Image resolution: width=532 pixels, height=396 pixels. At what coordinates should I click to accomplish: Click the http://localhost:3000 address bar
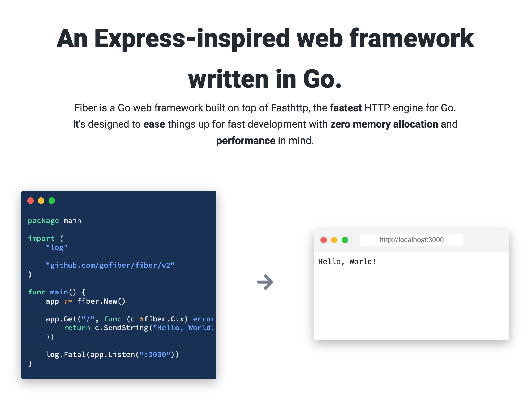point(411,240)
